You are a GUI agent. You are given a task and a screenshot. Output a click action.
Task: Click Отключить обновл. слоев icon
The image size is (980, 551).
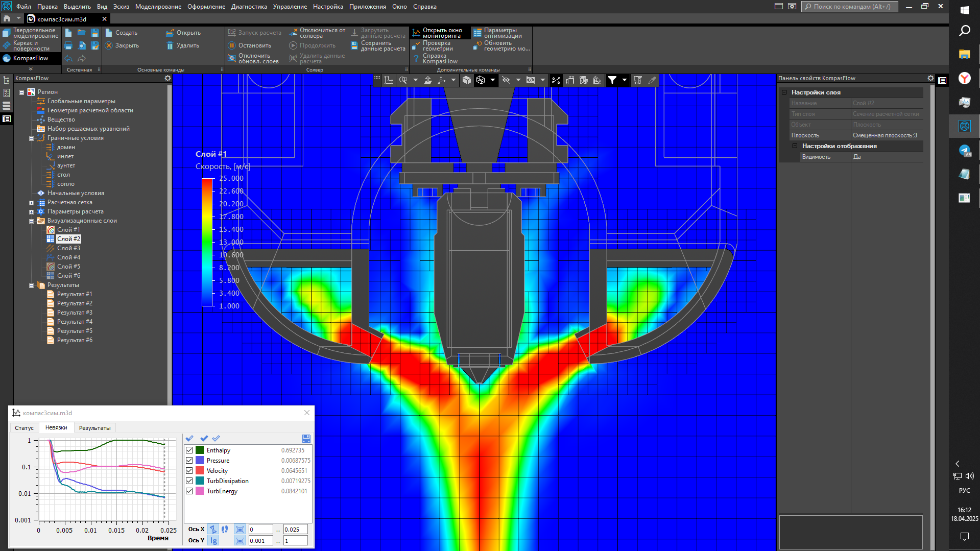(232, 58)
